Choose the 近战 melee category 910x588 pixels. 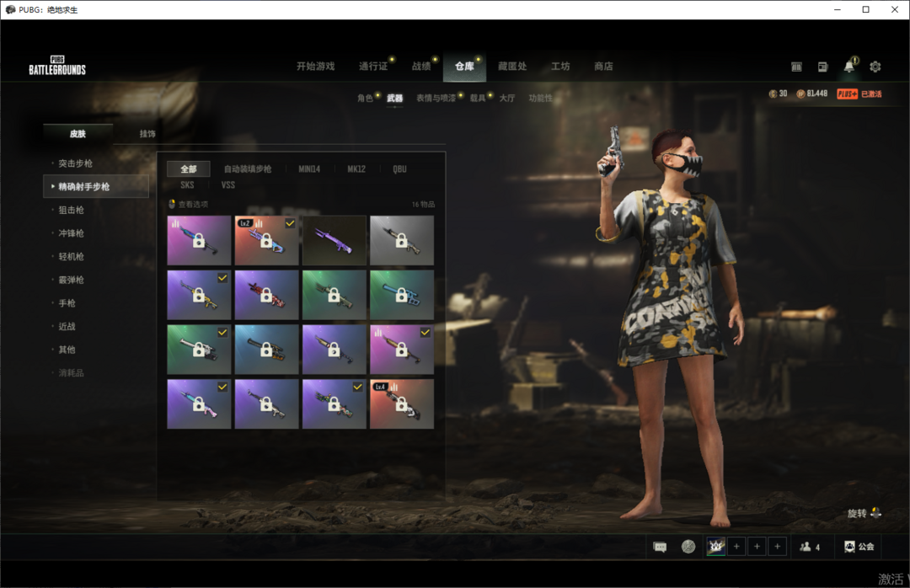[x=67, y=326]
